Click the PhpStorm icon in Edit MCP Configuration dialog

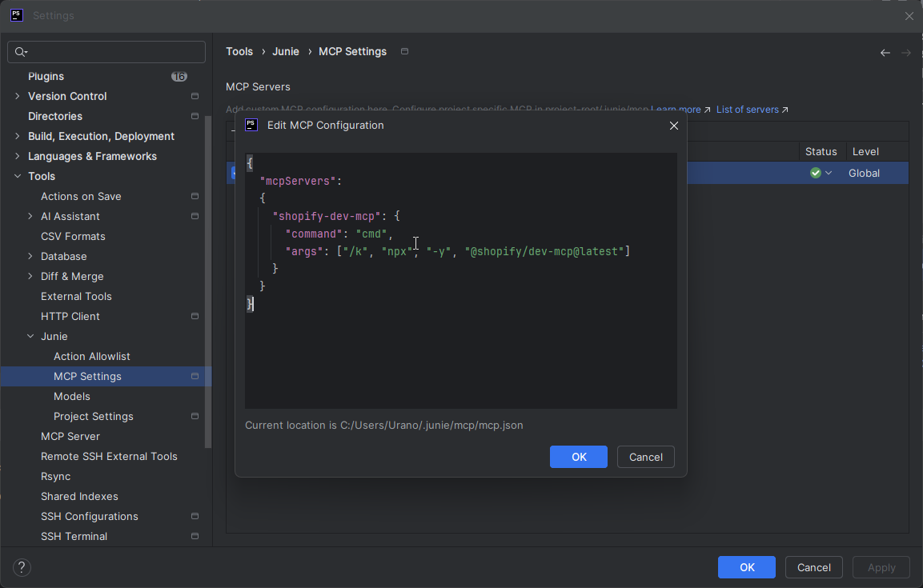pyautogui.click(x=251, y=126)
